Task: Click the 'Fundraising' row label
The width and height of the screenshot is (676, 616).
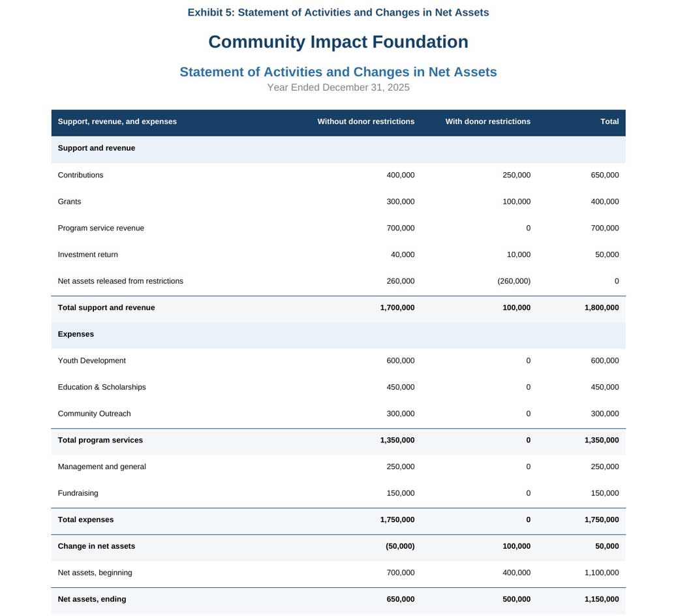Action: click(78, 493)
